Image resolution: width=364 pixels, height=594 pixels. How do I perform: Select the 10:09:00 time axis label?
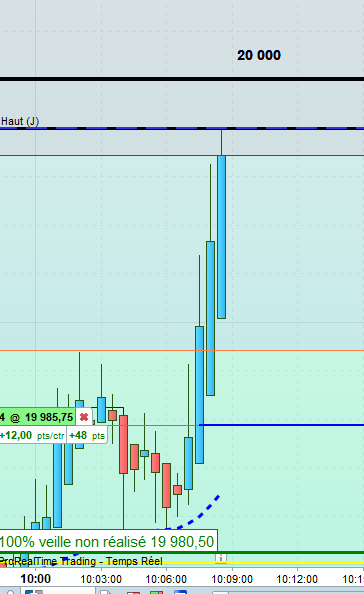[232, 579]
